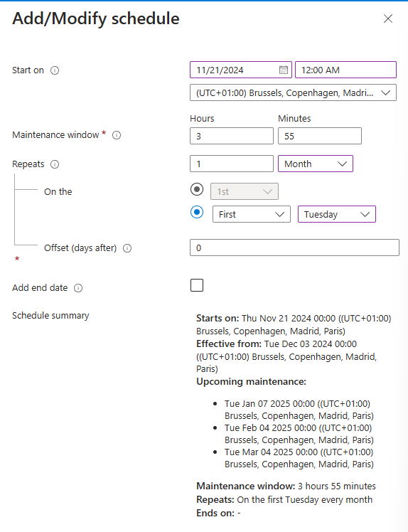Expand the Tuesday weekday dropdown

[337, 214]
